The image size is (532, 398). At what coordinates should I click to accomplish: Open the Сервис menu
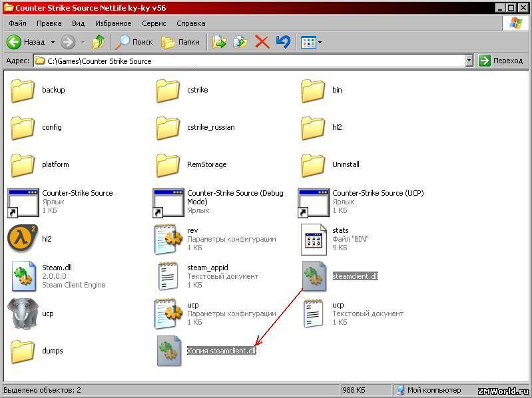point(154,23)
